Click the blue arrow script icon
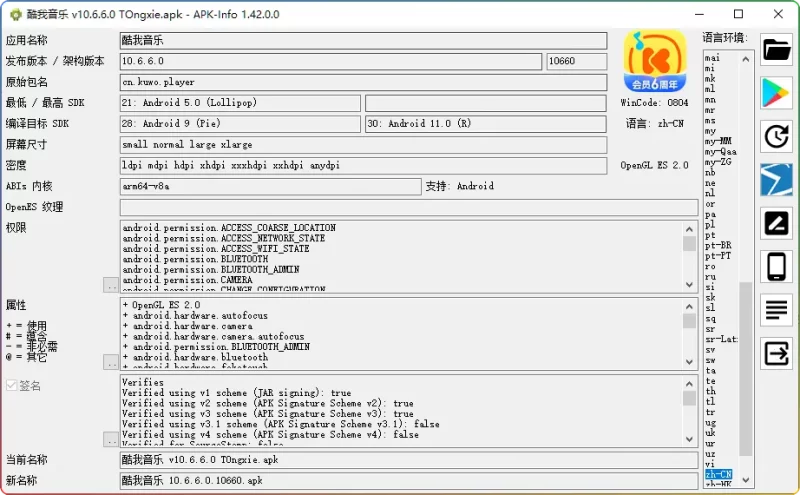This screenshot has width=800, height=495. [x=777, y=180]
